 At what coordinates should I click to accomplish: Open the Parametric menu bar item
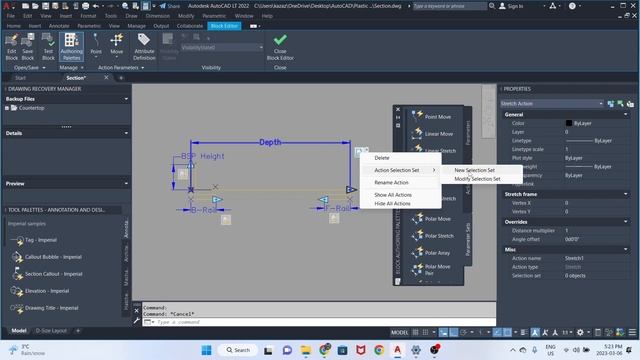(214, 16)
